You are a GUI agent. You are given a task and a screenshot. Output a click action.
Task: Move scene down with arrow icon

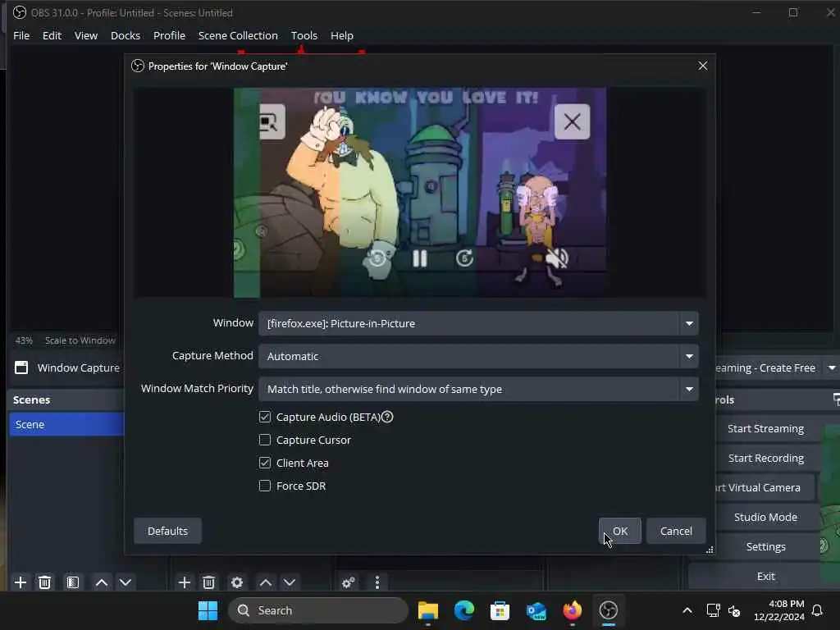(126, 582)
